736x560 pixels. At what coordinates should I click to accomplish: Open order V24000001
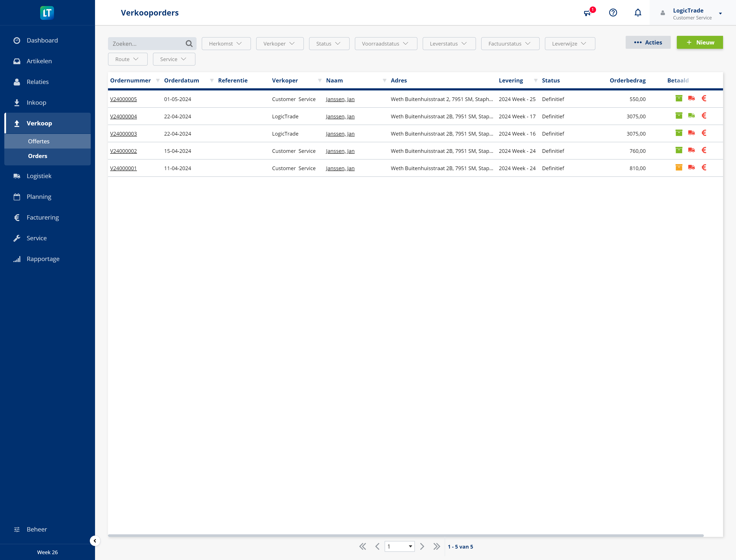pos(123,168)
